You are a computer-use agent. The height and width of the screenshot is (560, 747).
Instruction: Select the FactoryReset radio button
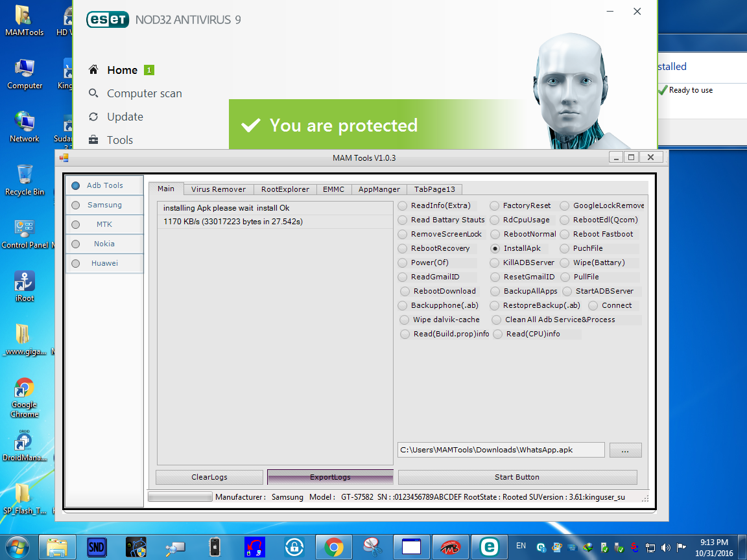tap(495, 205)
